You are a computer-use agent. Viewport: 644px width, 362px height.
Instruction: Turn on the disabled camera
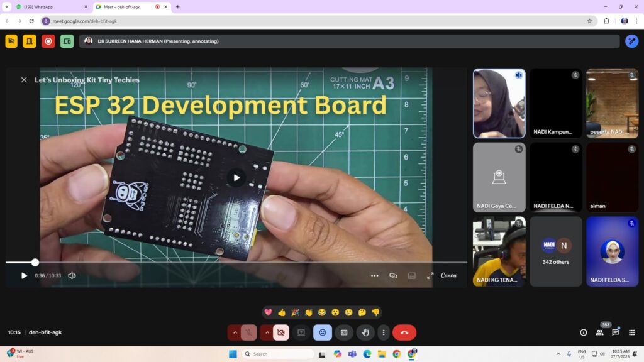pyautogui.click(x=281, y=332)
